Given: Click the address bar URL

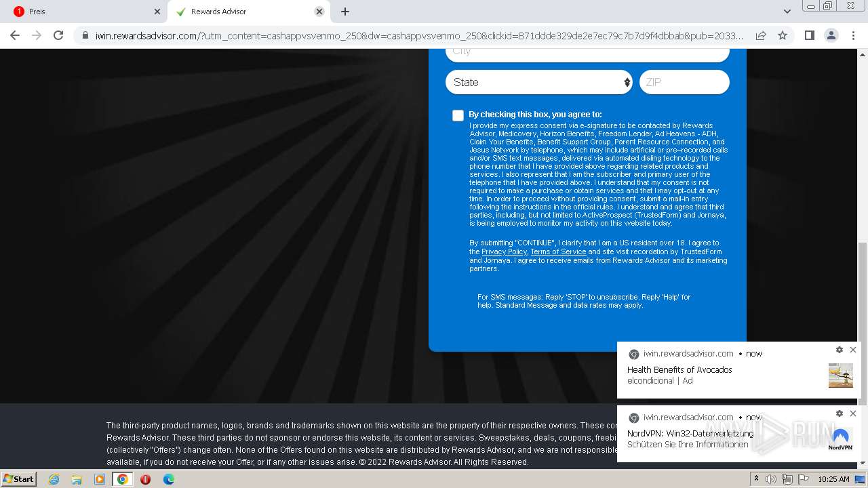Looking at the screenshot, I should [419, 35].
